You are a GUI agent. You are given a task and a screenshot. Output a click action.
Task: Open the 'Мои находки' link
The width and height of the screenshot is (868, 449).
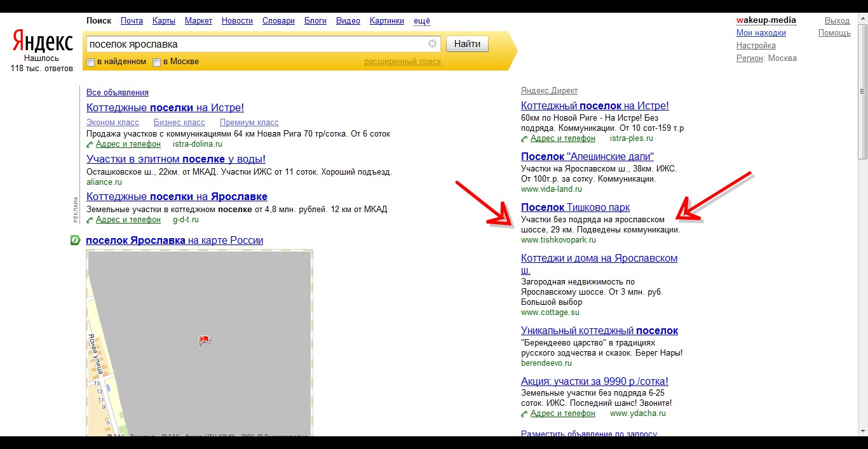(761, 33)
